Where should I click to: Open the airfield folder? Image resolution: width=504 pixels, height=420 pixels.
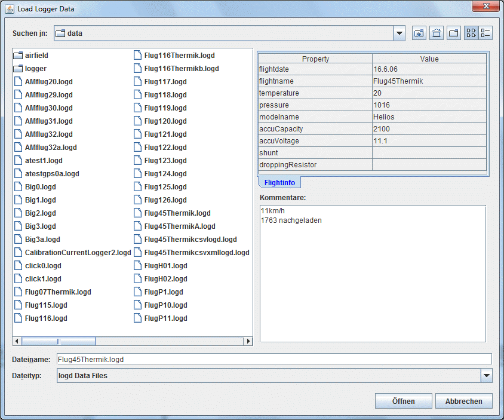coord(36,56)
